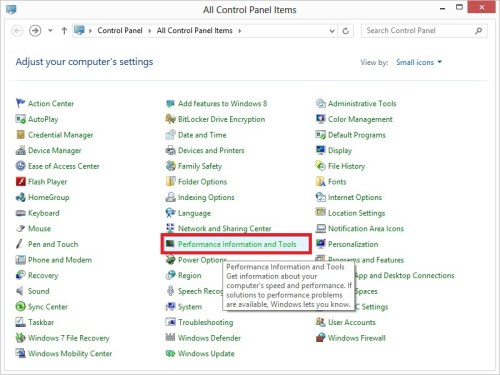Click the Forward navigation button
Image resolution: width=500 pixels, height=375 pixels.
tap(35, 31)
